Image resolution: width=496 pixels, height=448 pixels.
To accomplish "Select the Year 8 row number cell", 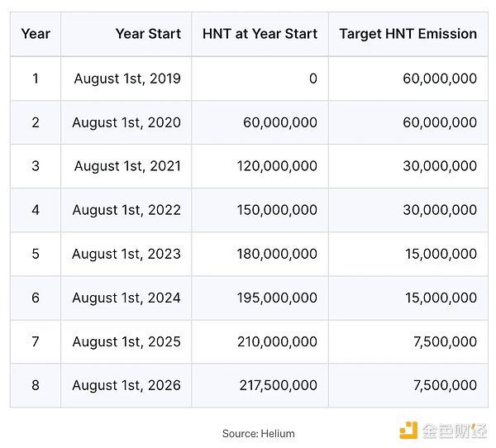I will pyautogui.click(x=36, y=385).
